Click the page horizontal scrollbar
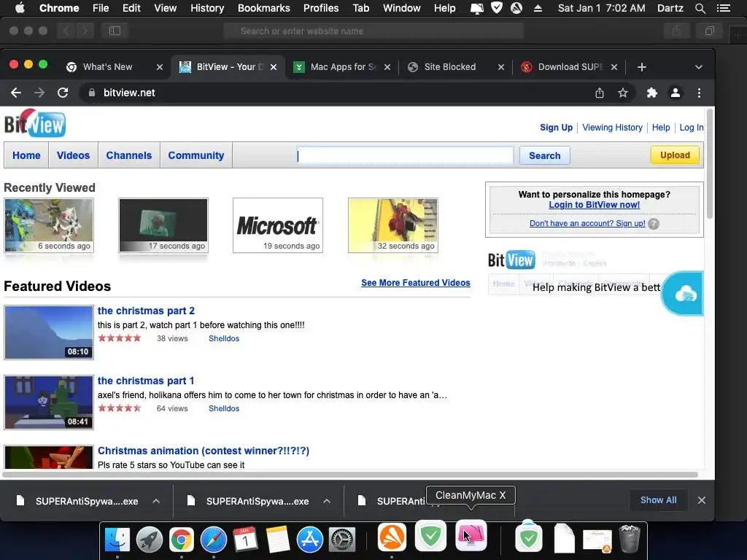 point(350,474)
